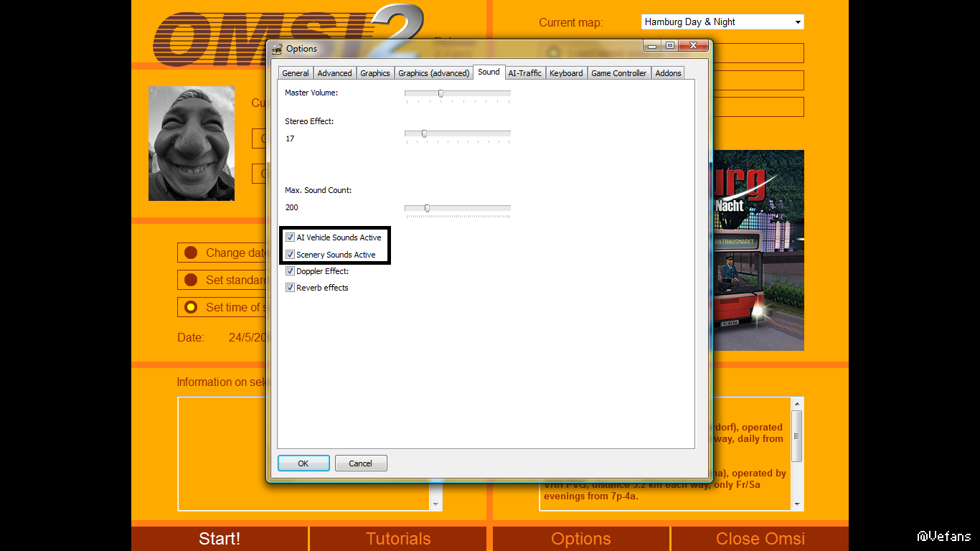This screenshot has height=551, width=980.
Task: Click the Max. Sound Count slider
Action: coord(458,208)
